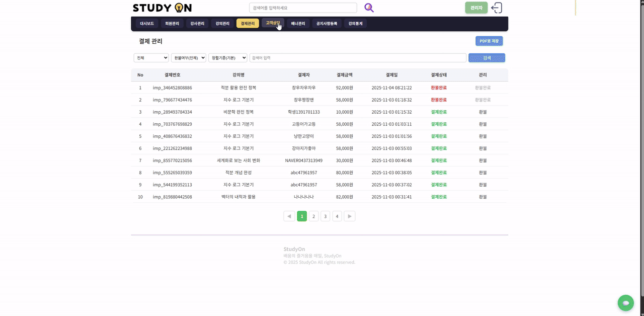Click payment number imp_796677434476
644x316 pixels.
coord(173,100)
